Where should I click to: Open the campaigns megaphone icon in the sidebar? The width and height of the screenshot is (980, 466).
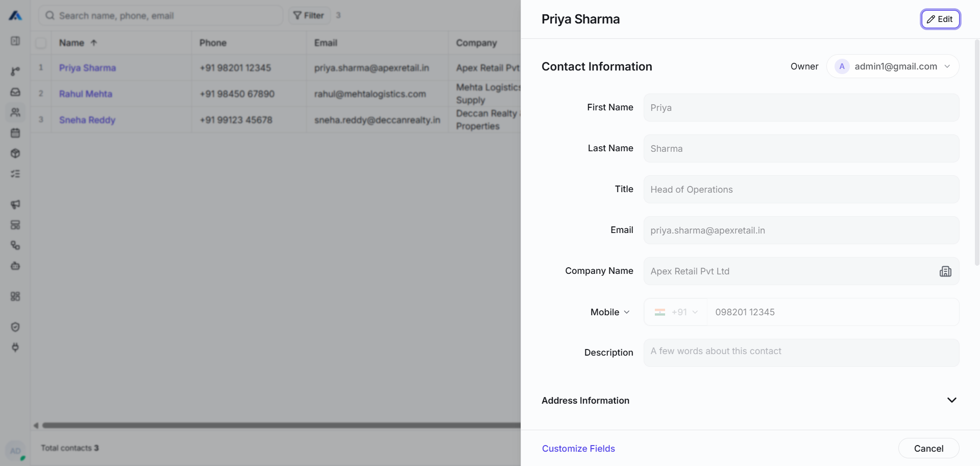(x=15, y=204)
